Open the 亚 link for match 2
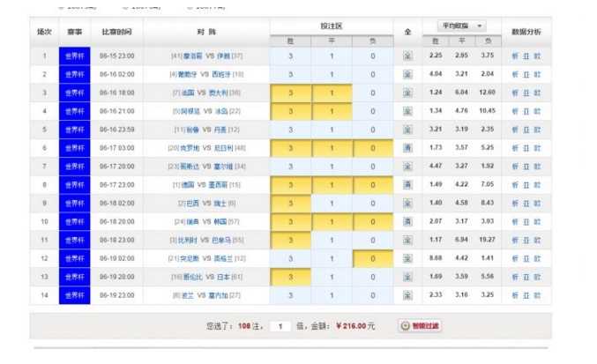The width and height of the screenshot is (597, 364). point(526,74)
